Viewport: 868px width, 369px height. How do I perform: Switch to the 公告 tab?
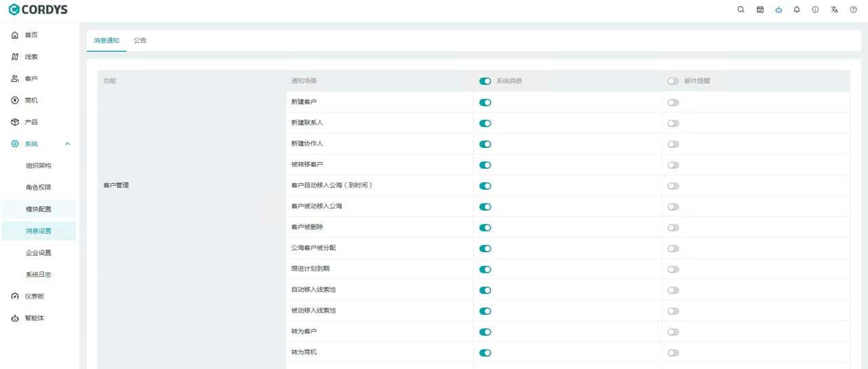pyautogui.click(x=140, y=40)
